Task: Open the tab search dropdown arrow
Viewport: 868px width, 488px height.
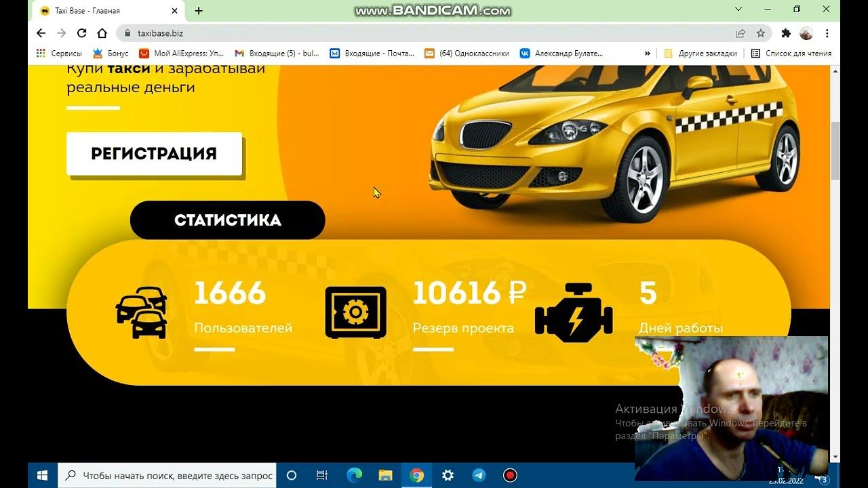Action: coord(738,9)
